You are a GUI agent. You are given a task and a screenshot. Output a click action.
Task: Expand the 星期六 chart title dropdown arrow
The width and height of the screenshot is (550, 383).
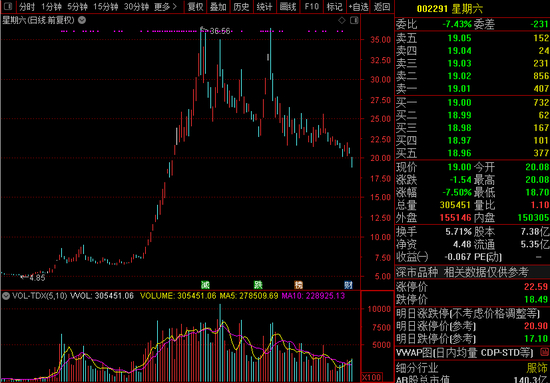click(x=82, y=21)
